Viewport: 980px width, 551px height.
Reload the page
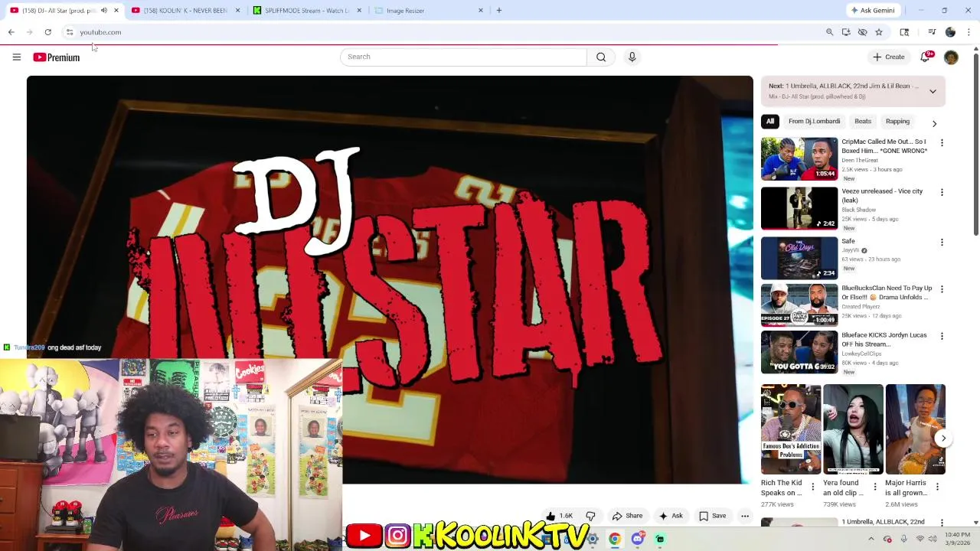[47, 32]
